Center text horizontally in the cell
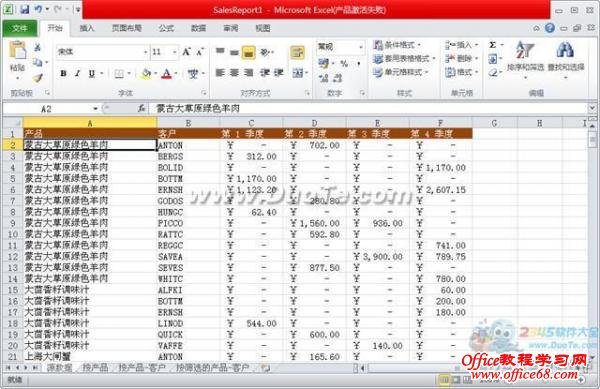600x389 pixels. (x=234, y=72)
